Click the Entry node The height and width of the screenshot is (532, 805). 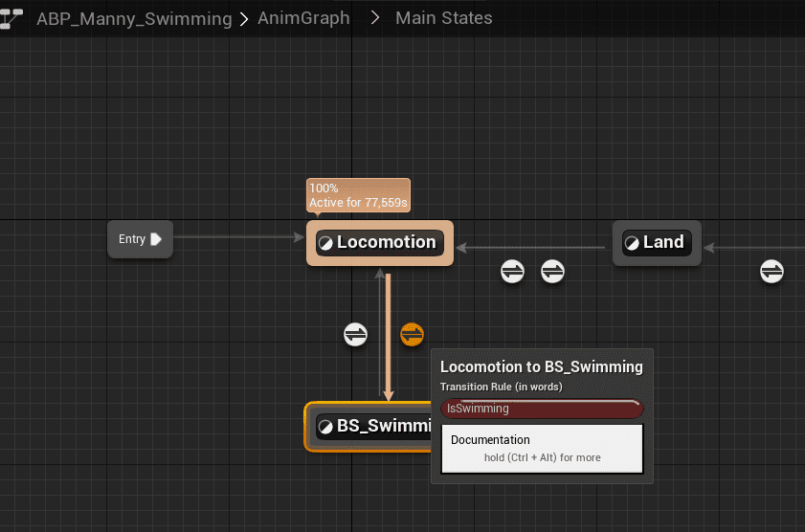(x=140, y=239)
